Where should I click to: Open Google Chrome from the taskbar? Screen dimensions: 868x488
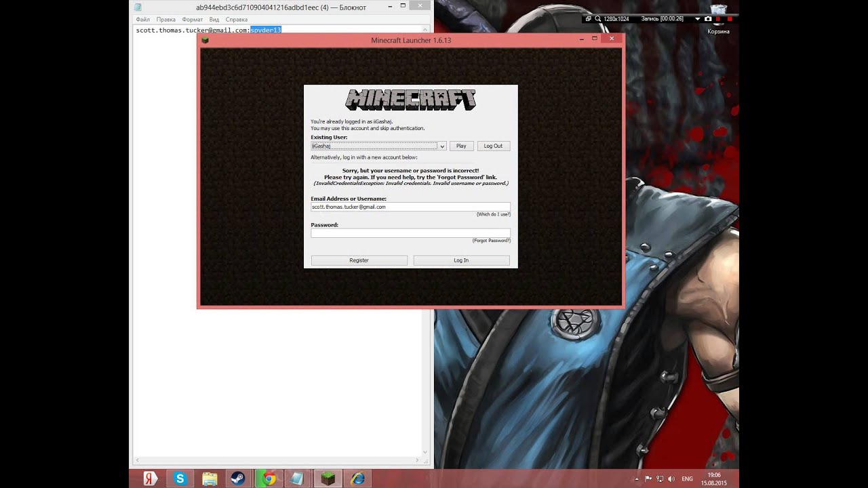pyautogui.click(x=269, y=479)
